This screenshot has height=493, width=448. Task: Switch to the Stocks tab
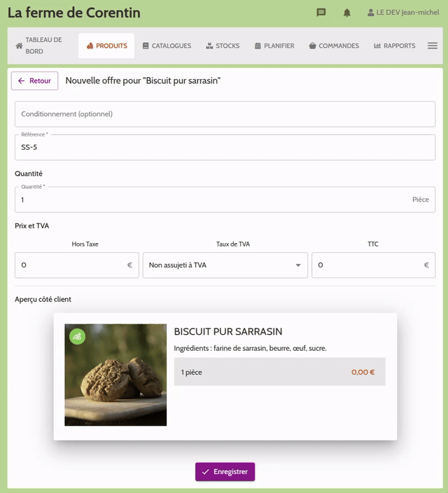coord(223,46)
